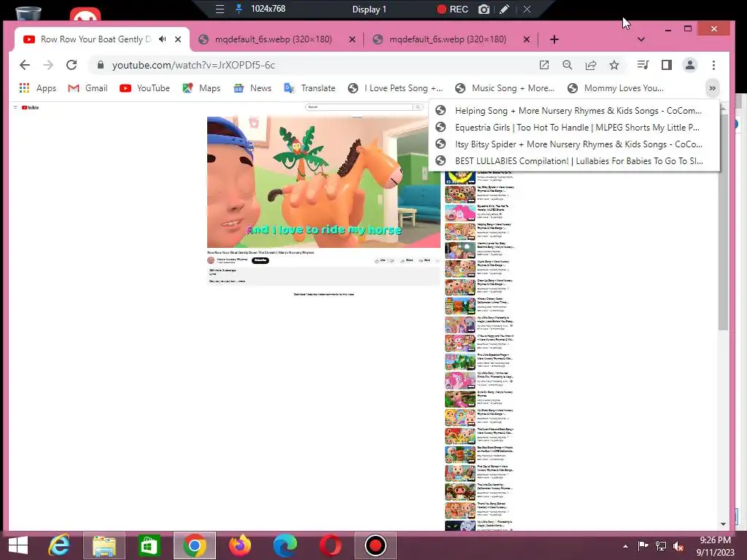Image resolution: width=747 pixels, height=560 pixels.
Task: Launch Internet Explorer from taskbar
Action: point(59,545)
